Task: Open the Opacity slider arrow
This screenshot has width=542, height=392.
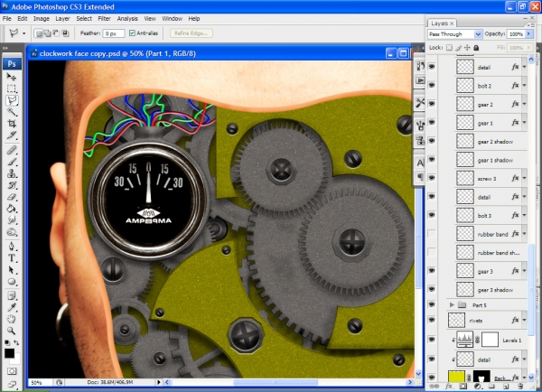Action: (x=528, y=34)
